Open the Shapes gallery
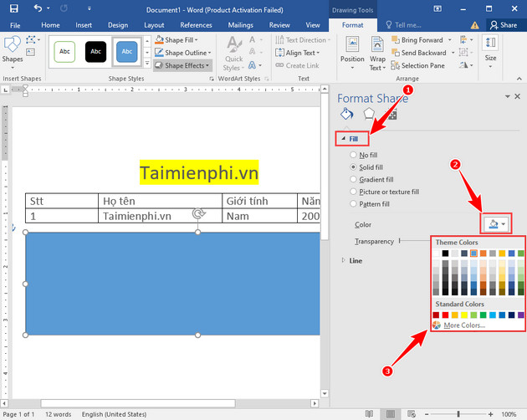 pyautogui.click(x=13, y=52)
